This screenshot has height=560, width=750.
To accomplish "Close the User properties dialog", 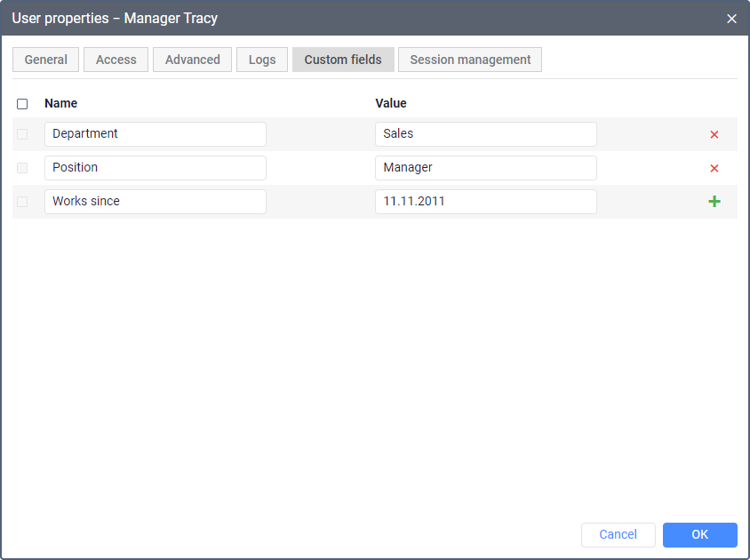I will 731,19.
